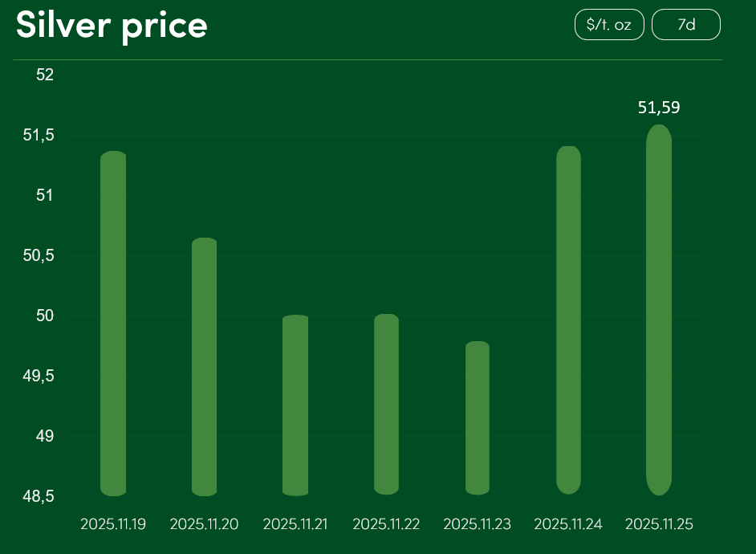Click the 52 value on the y-axis
The height and width of the screenshot is (554, 756).
click(45, 75)
